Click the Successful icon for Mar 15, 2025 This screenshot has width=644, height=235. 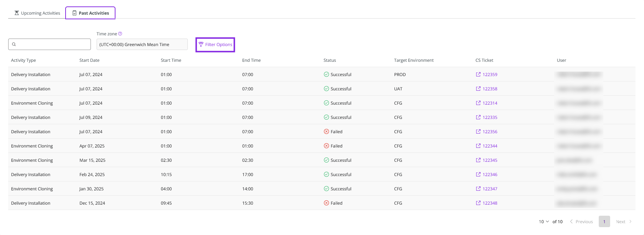point(326,160)
